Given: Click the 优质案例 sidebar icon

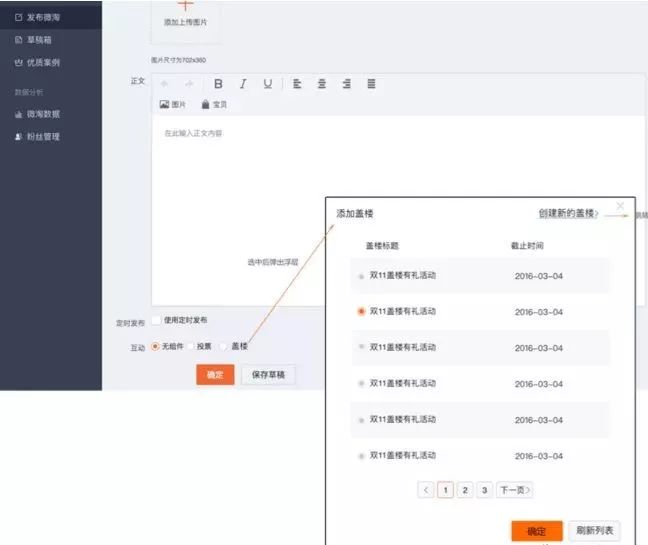Looking at the screenshot, I should click(18, 62).
